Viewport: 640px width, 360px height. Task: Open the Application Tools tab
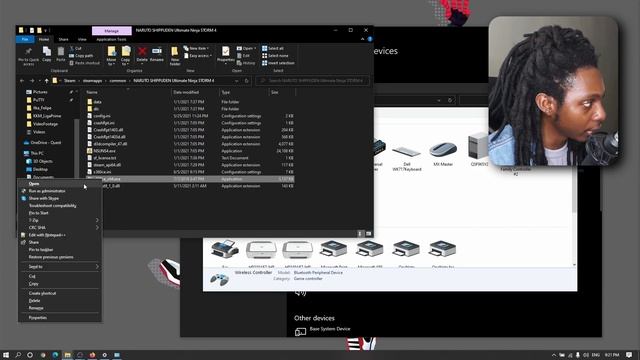pos(111,39)
